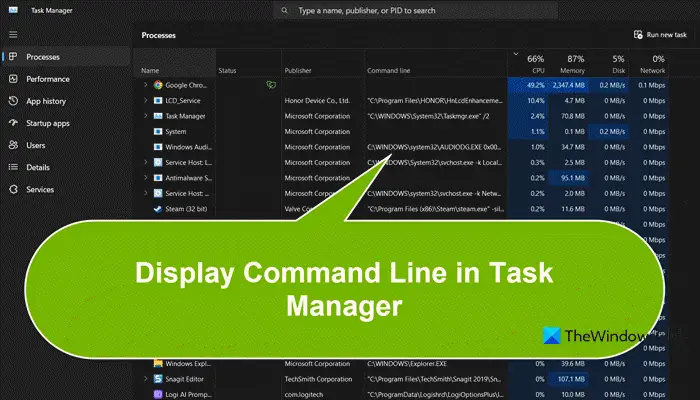Click the Task Manager app icon in title bar

(13, 10)
